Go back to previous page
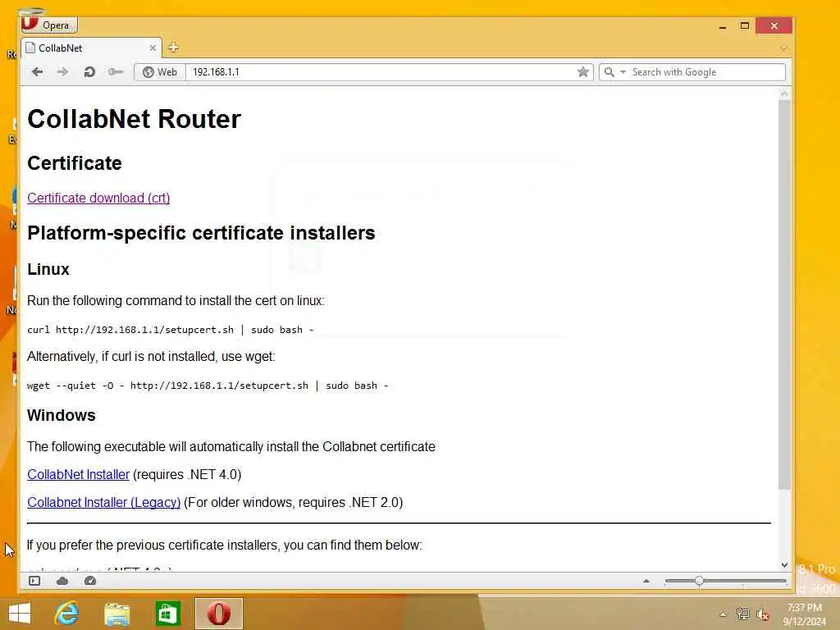The height and width of the screenshot is (630, 840). [37, 72]
